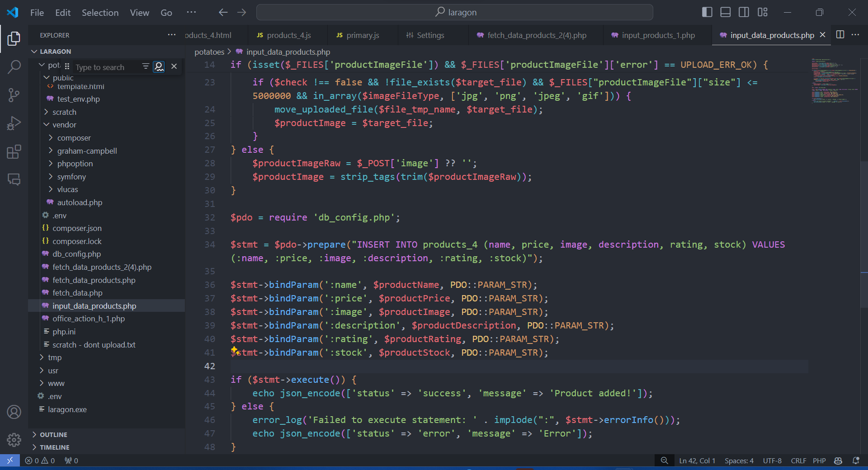
Task: Expand the composer folder
Action: [x=74, y=138]
